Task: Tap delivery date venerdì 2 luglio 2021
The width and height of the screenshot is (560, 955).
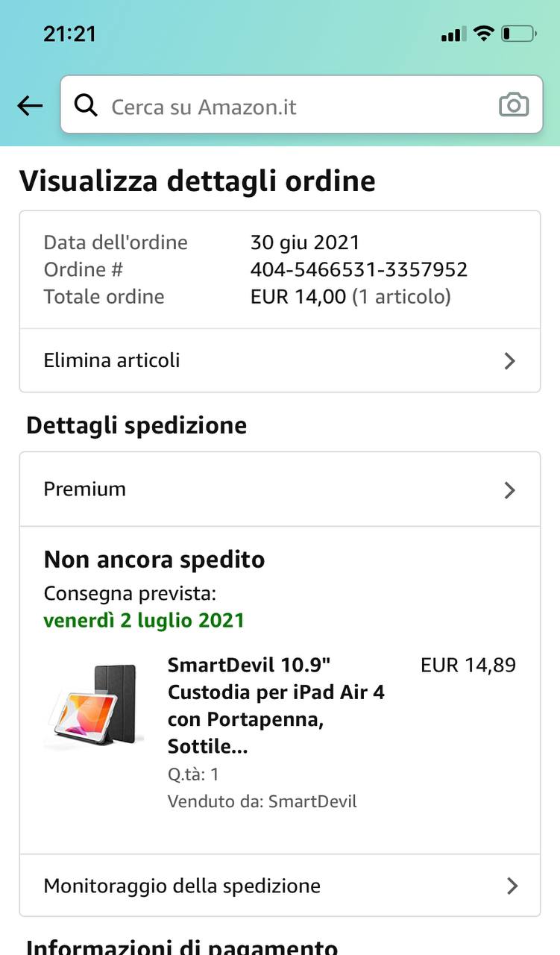Action: click(x=144, y=620)
